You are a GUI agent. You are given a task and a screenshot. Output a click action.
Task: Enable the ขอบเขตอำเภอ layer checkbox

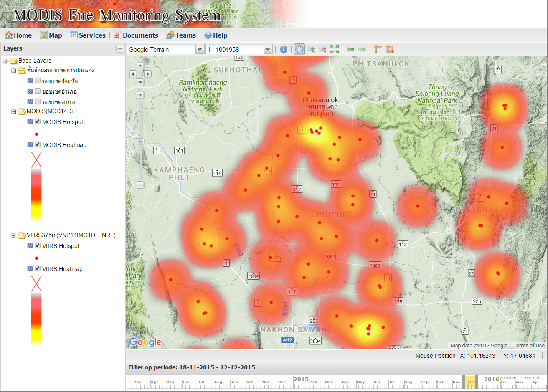point(38,91)
